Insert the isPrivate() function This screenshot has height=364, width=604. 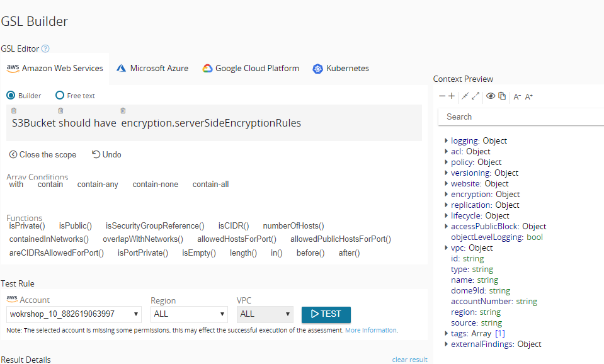(27, 226)
